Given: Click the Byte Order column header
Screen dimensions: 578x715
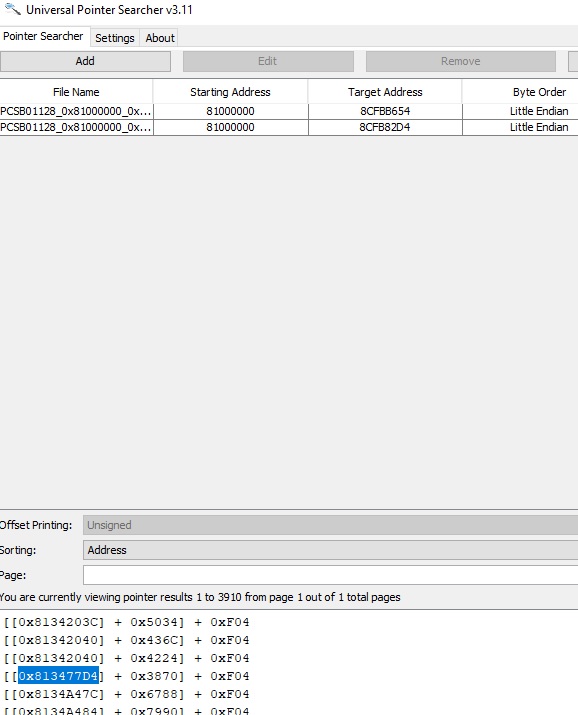Looking at the screenshot, I should pos(539,92).
